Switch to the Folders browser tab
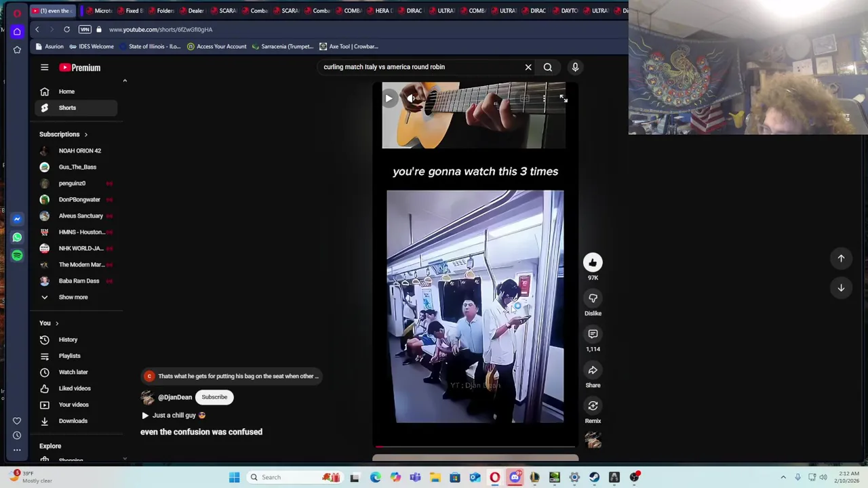The width and height of the screenshot is (868, 488). [x=163, y=11]
